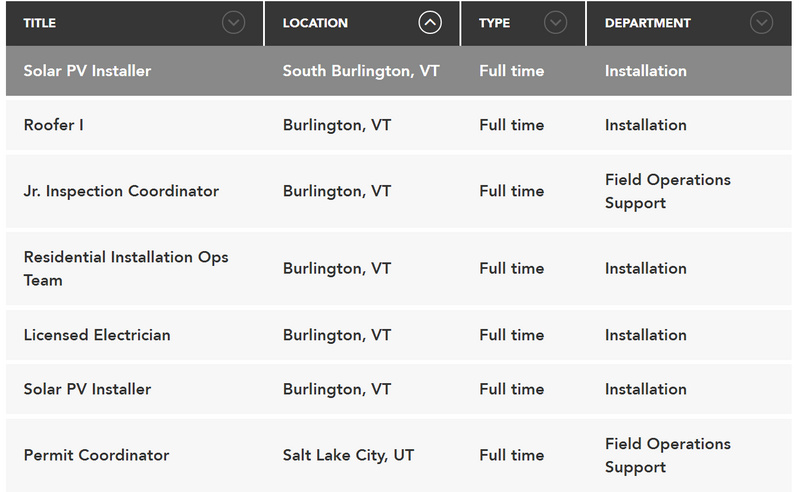Click the Salt Lake City, UT location cell
800x492 pixels.
(x=348, y=455)
